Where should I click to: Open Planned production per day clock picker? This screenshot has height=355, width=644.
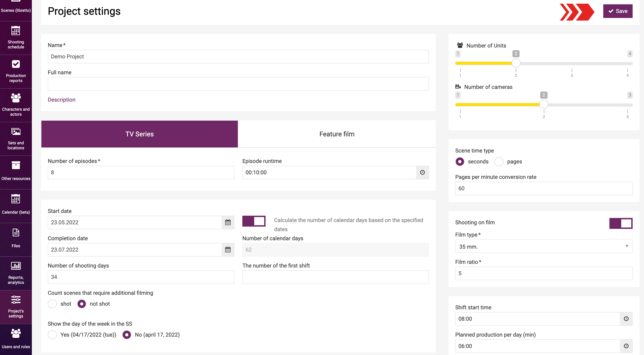tap(626, 346)
